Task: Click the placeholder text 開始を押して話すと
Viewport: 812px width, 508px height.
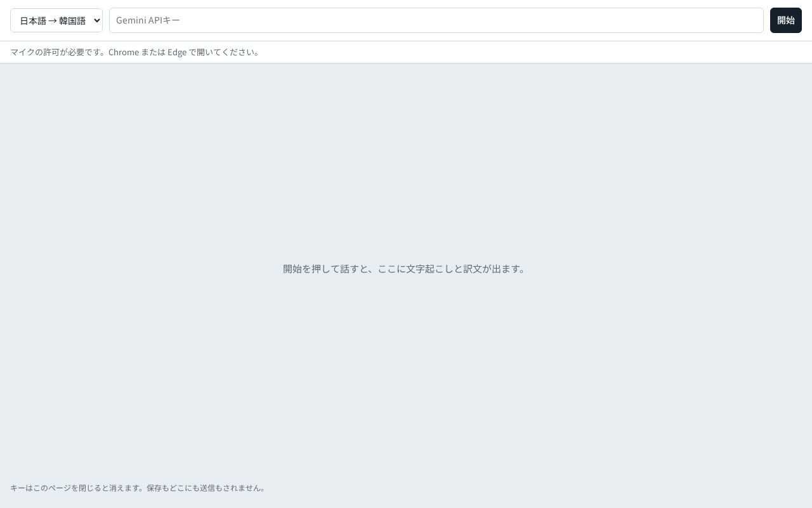Action: 325,269
